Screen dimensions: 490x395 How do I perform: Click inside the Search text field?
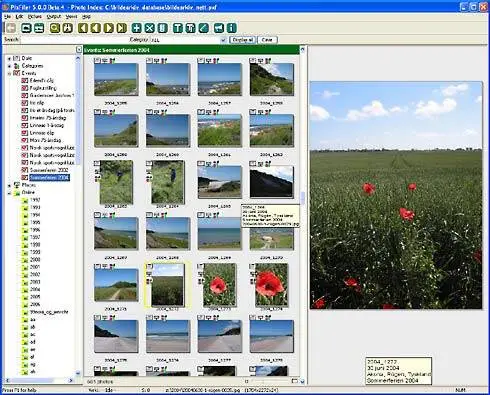point(74,40)
